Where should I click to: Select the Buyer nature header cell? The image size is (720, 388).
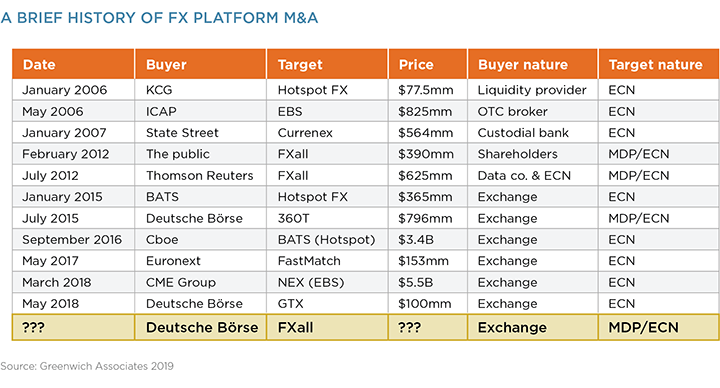[533, 64]
